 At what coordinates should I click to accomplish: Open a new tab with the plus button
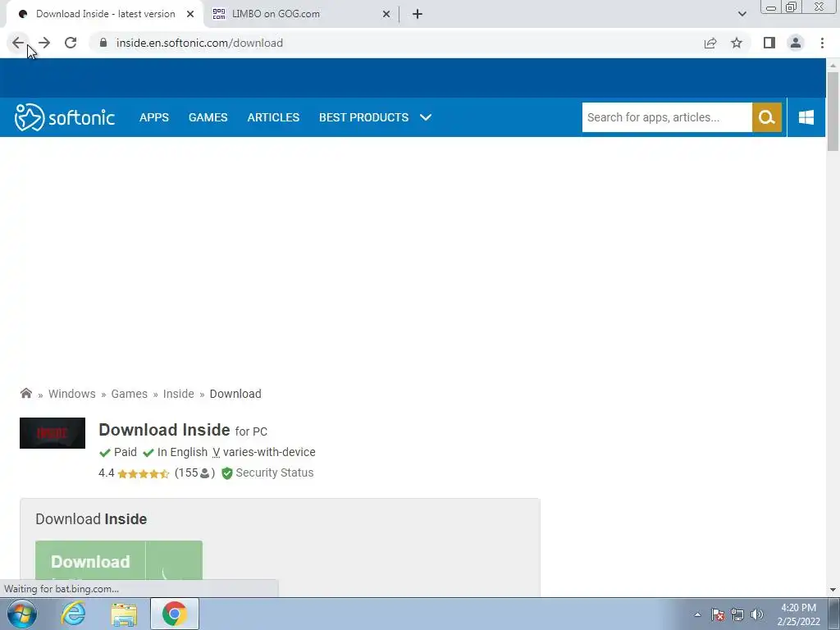tap(418, 14)
